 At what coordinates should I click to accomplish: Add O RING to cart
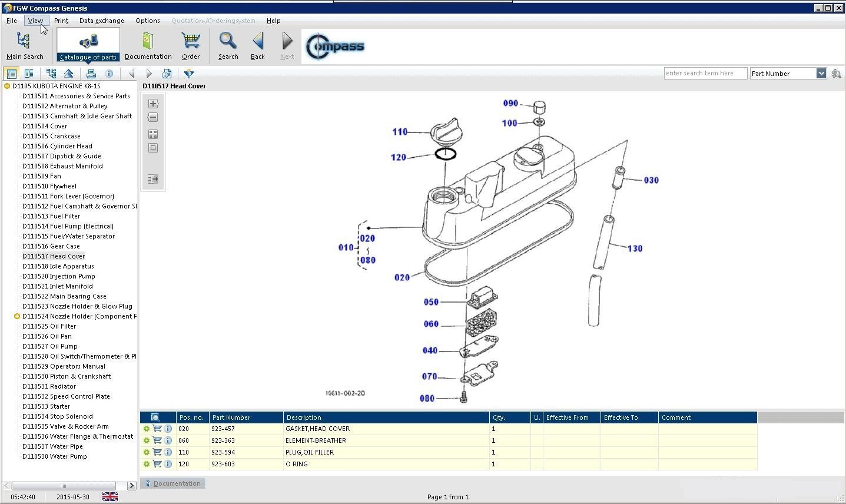157,464
